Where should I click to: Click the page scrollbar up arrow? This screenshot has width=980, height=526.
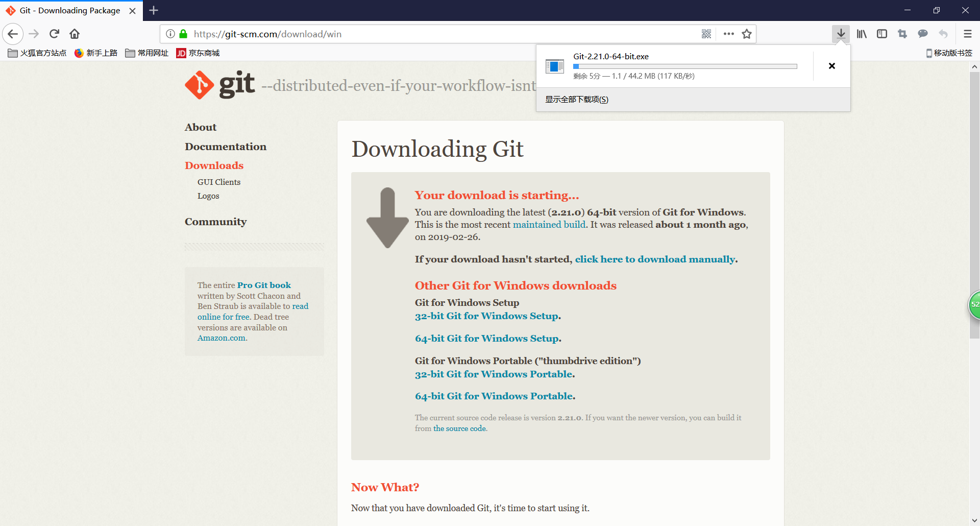point(974,67)
